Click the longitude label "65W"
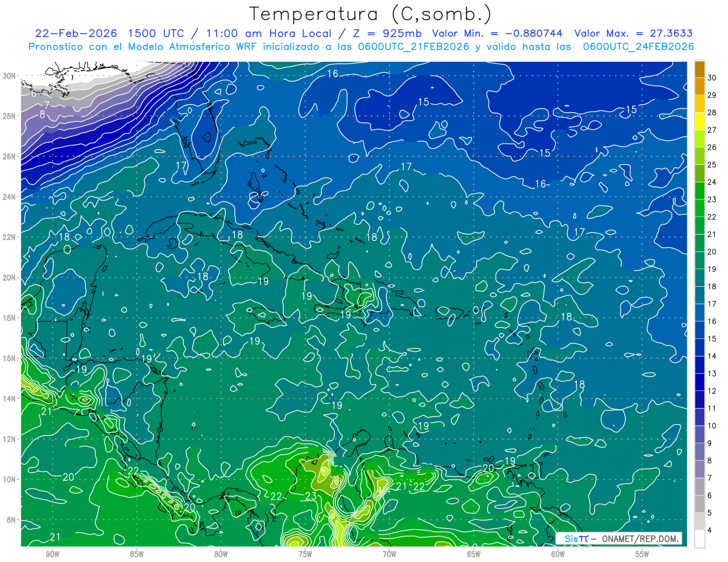This screenshot has height=562, width=728. [x=474, y=554]
